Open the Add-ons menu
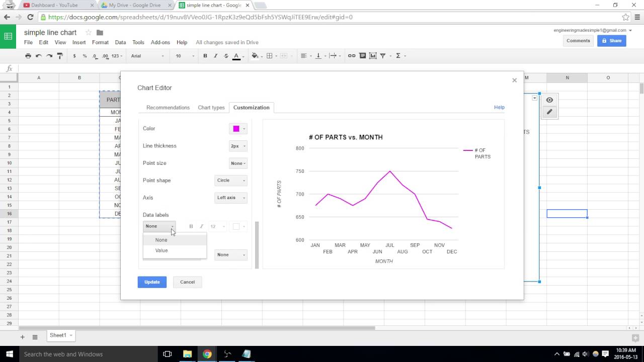Screen dimensions: 644x362 click(160, 42)
